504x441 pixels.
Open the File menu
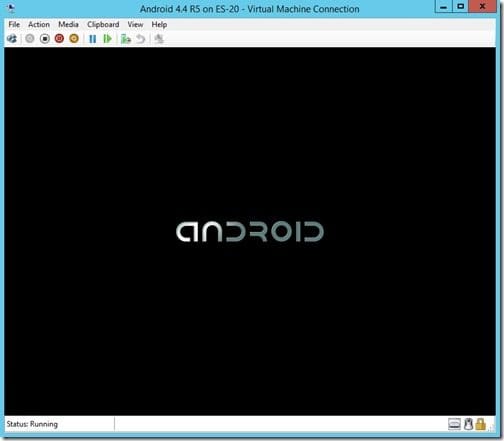(x=14, y=24)
